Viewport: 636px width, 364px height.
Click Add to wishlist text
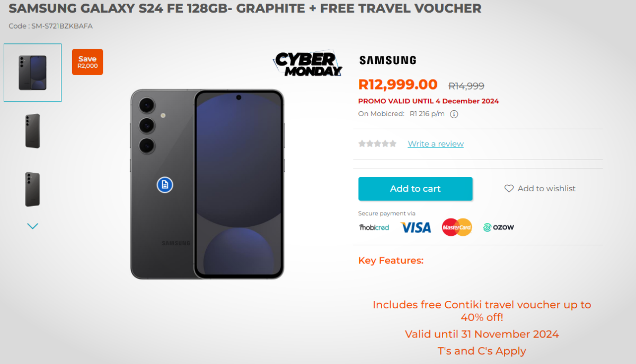point(546,189)
